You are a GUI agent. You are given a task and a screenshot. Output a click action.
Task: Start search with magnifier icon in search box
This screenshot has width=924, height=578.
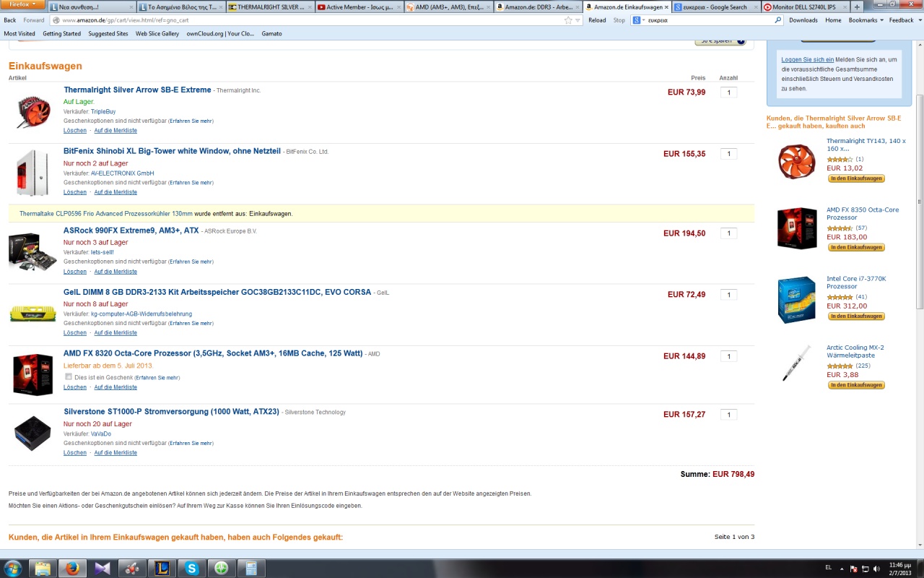coord(778,20)
